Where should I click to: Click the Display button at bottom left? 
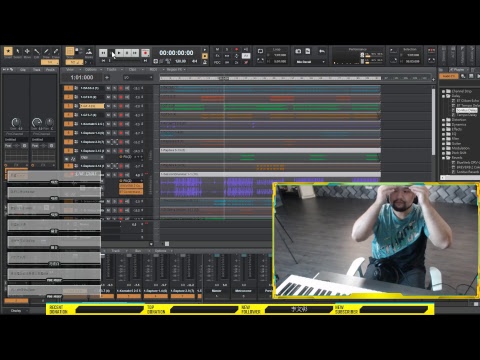tap(16, 311)
